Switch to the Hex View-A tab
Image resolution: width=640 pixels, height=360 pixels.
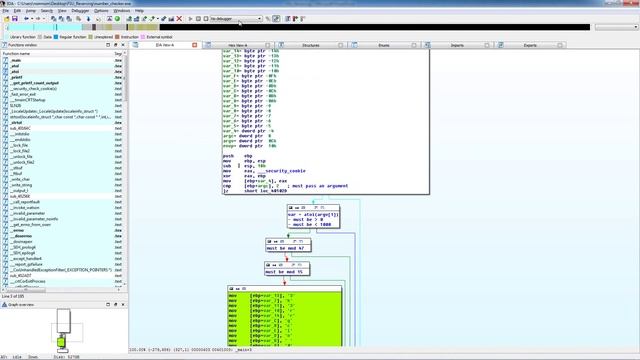[x=238, y=45]
